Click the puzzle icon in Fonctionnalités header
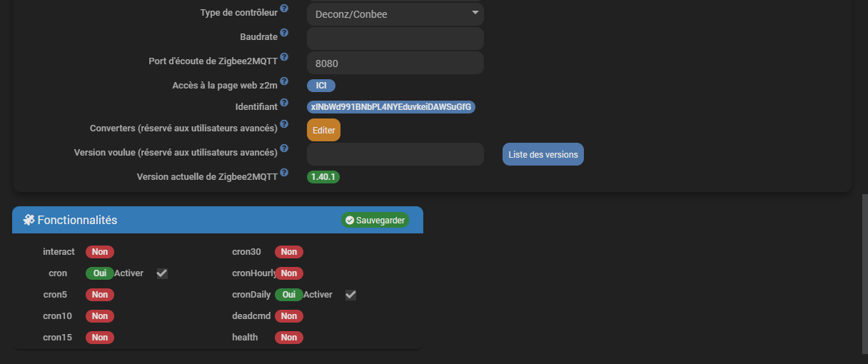 pos(29,220)
